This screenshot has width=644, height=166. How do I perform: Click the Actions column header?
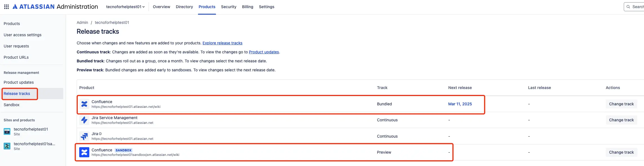pyautogui.click(x=613, y=88)
